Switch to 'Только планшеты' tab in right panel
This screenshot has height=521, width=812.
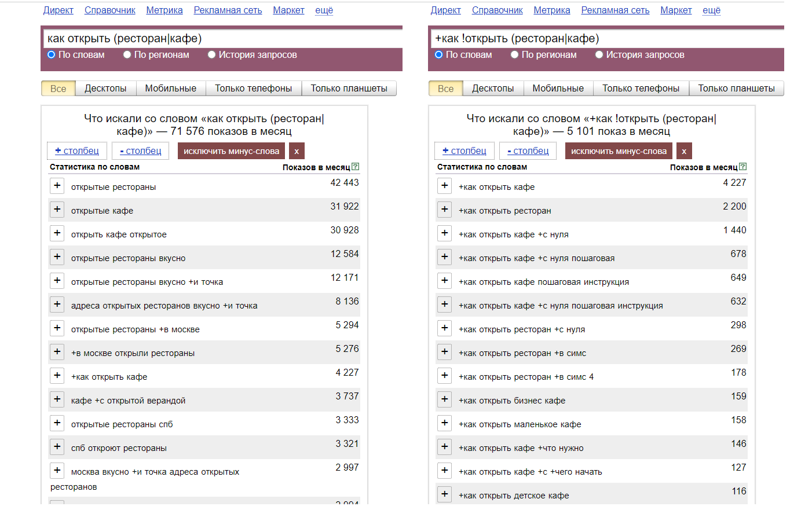[736, 88]
